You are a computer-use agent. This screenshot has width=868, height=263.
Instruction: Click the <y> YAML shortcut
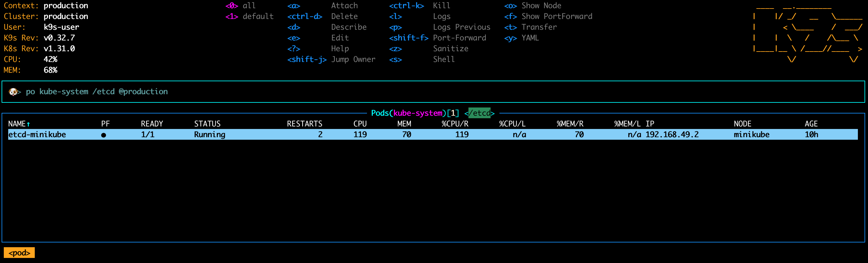click(522, 38)
